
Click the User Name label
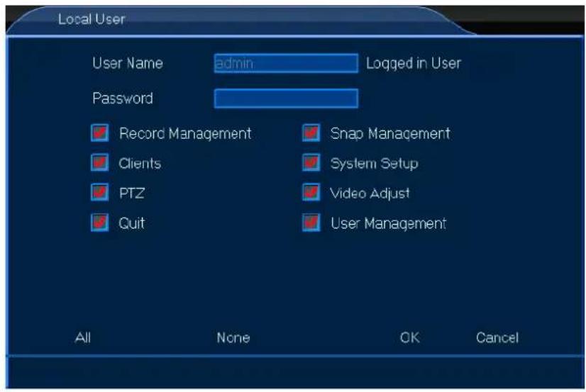127,64
